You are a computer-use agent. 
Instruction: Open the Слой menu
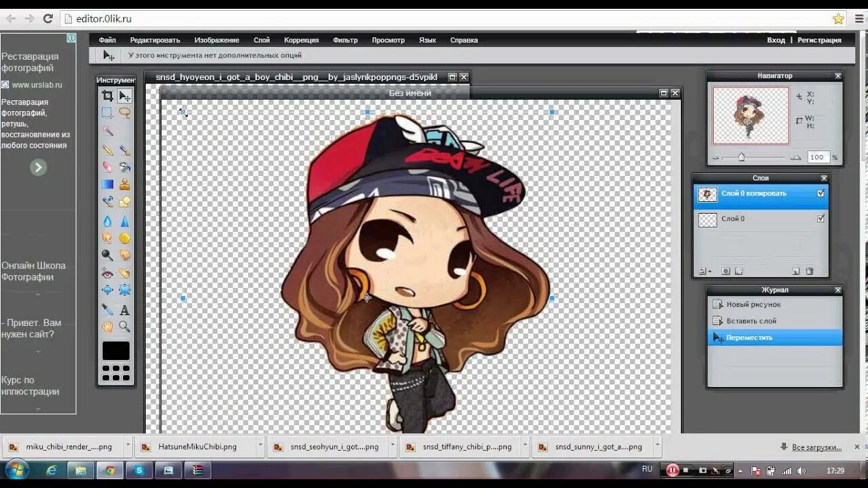tap(261, 40)
